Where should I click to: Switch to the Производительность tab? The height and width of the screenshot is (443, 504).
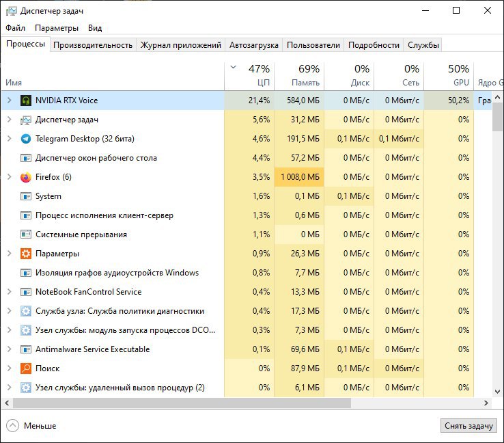click(x=93, y=45)
